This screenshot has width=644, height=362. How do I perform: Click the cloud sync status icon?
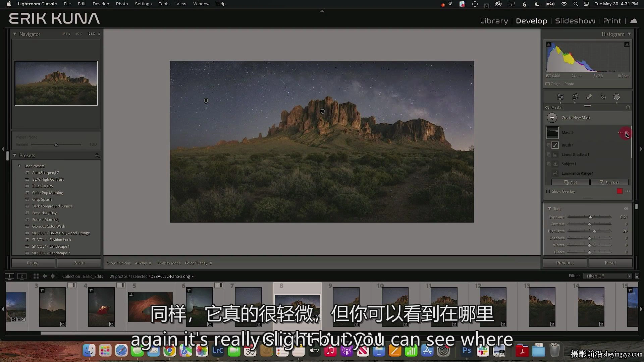[634, 21]
